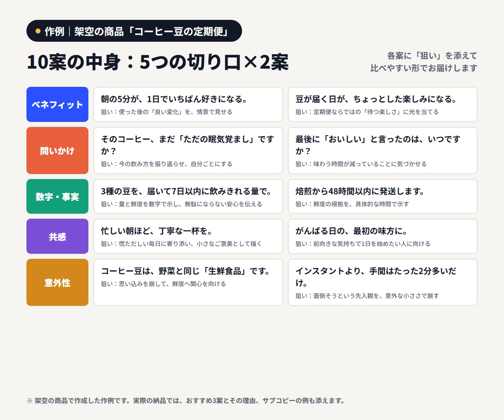
Task: Click the tagline 各案に「狙い」を添えて
Action: coord(432,56)
